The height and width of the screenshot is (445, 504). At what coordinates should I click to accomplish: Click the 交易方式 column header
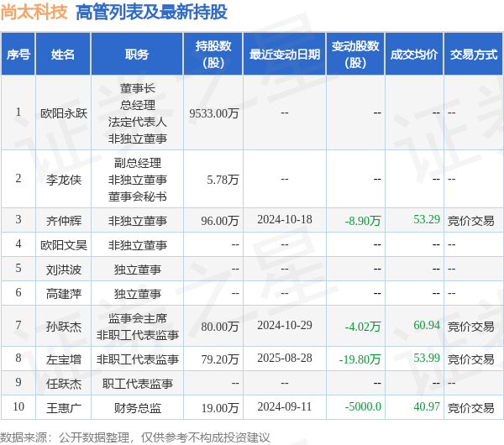(474, 55)
